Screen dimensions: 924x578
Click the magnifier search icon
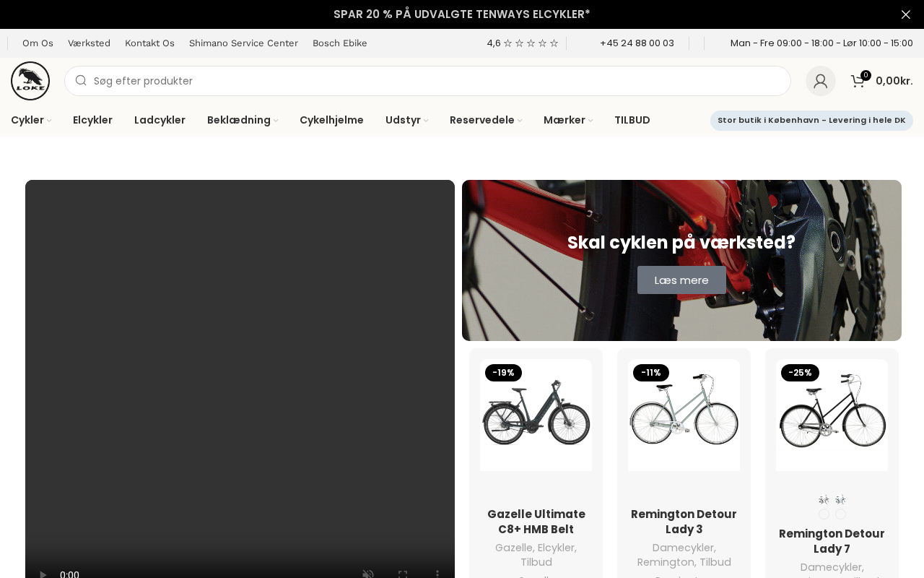tap(81, 81)
